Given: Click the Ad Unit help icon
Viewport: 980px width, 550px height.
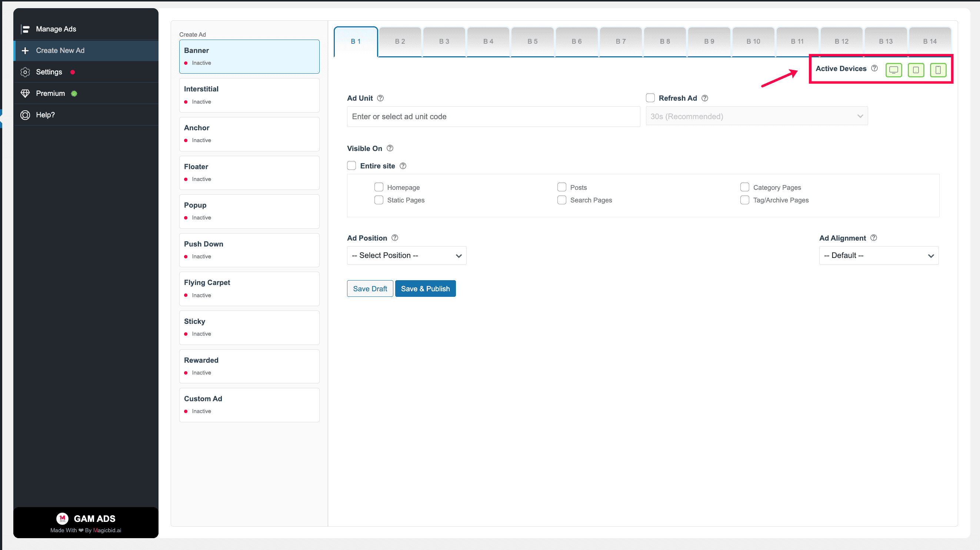Looking at the screenshot, I should pos(380,98).
